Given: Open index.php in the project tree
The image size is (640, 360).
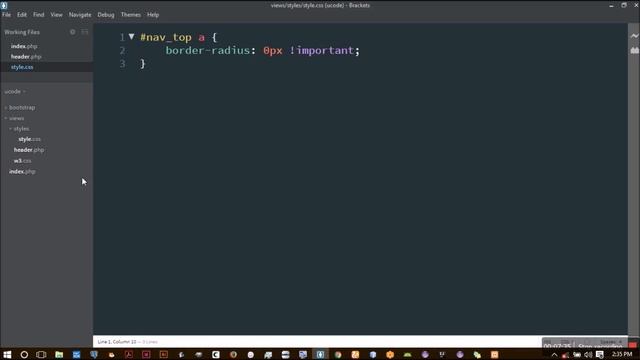Looking at the screenshot, I should (x=22, y=171).
